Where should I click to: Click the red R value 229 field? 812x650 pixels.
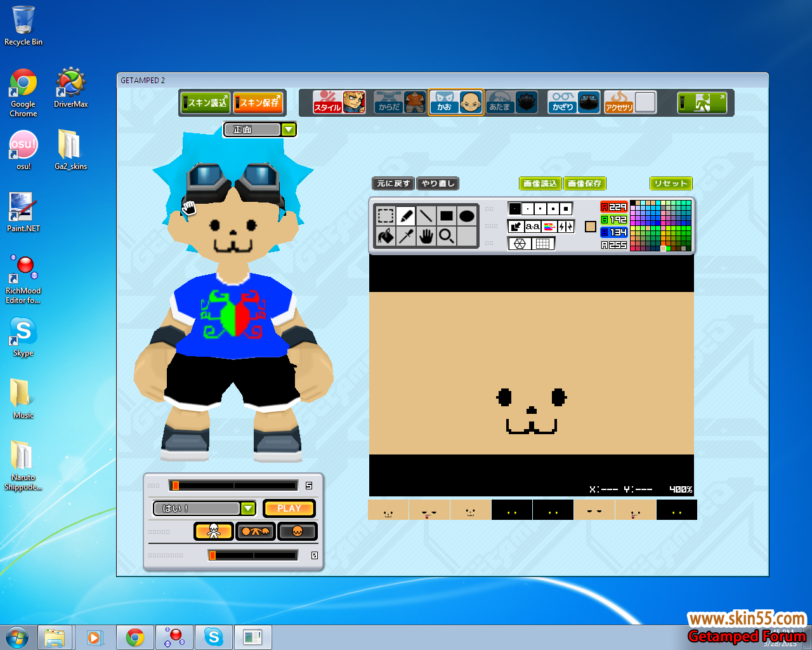[614, 207]
